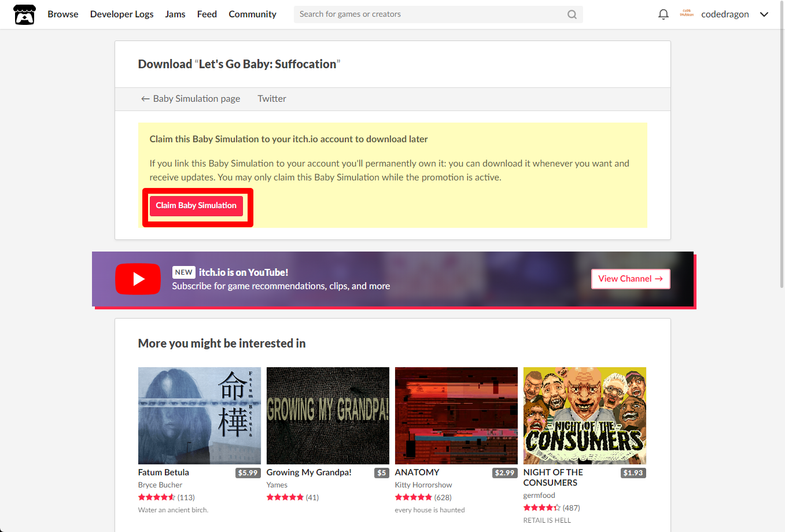This screenshot has width=785, height=532.
Task: Click the search magnifier icon
Action: coord(572,14)
